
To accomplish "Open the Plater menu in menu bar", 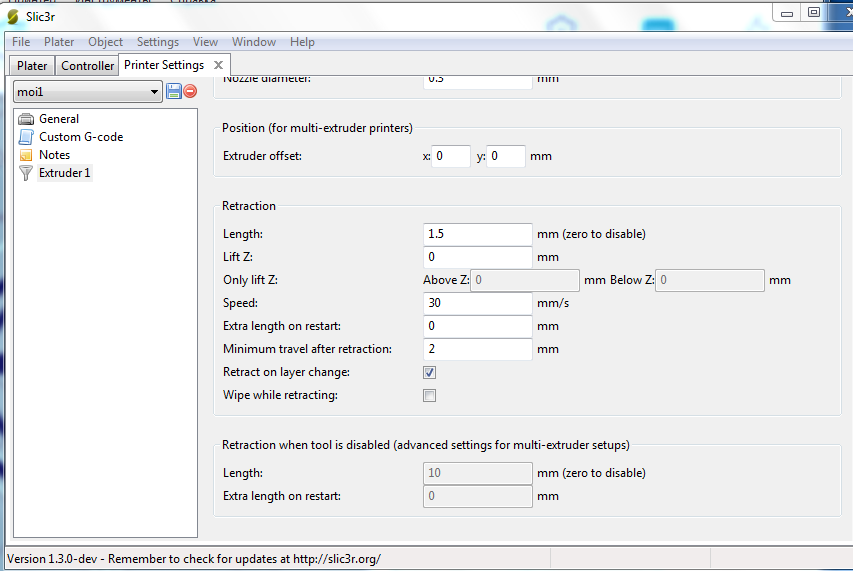I will tap(59, 42).
